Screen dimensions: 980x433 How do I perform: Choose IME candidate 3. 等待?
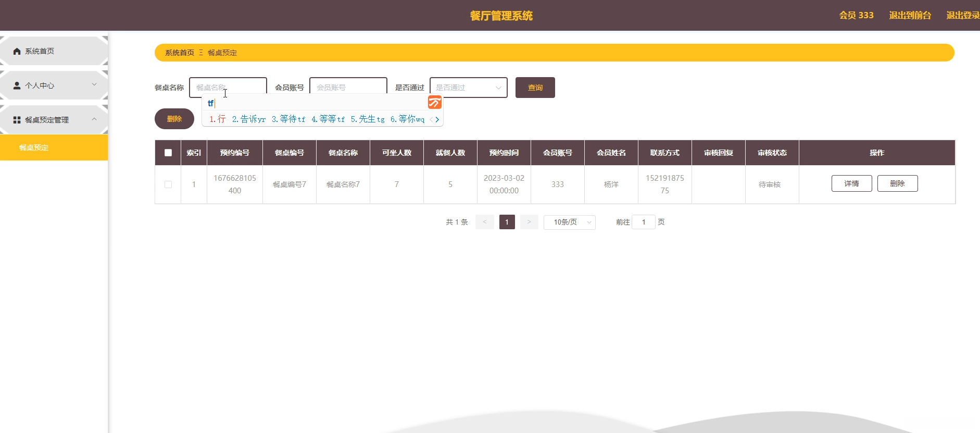[288, 119]
